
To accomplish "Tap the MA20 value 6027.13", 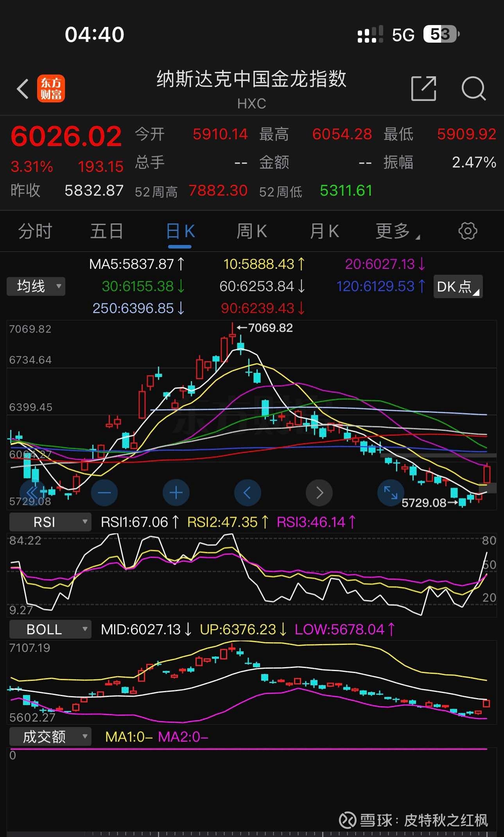I will pyautogui.click(x=385, y=264).
